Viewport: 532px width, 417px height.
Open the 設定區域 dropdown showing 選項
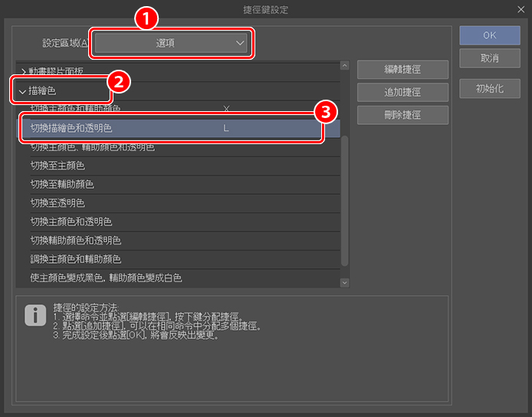172,44
